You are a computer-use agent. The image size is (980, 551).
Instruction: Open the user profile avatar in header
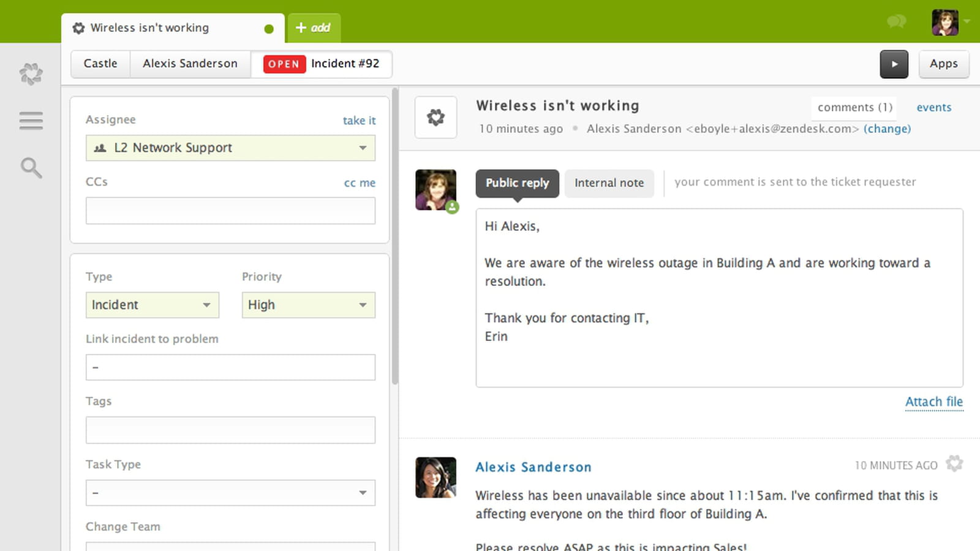945,23
